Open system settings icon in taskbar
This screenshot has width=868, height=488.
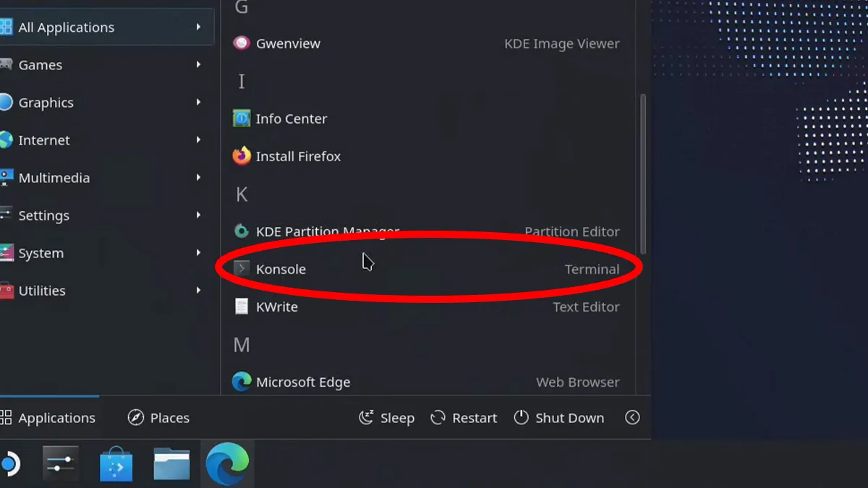(61, 464)
